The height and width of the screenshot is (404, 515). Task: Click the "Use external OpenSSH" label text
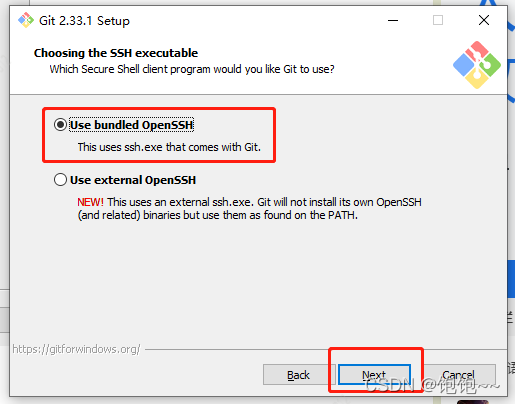tap(133, 180)
